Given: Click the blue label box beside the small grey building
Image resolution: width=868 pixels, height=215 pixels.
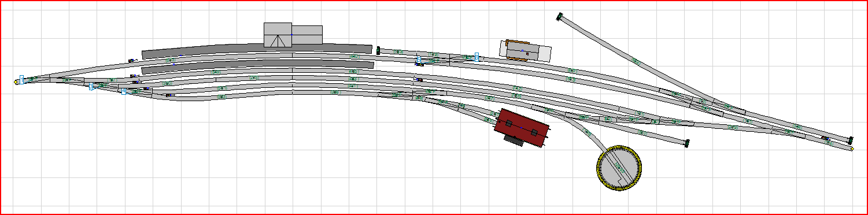Looking at the screenshot, I should (477, 57).
